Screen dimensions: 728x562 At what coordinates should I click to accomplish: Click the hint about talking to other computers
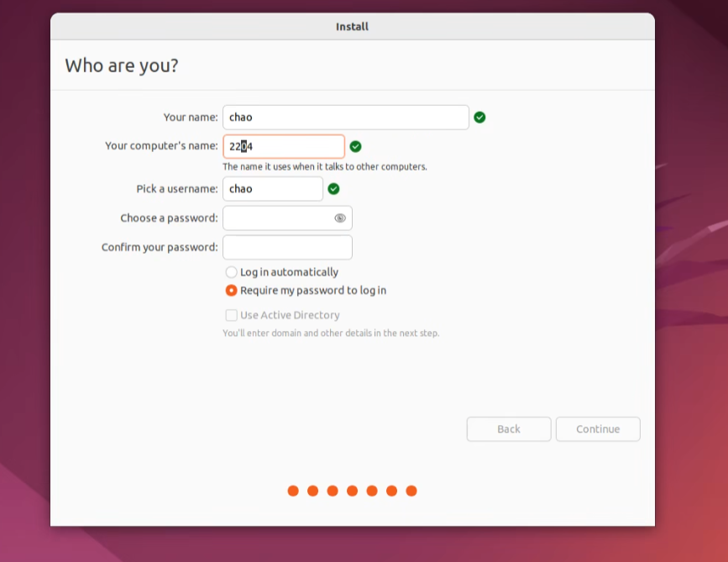point(325,166)
